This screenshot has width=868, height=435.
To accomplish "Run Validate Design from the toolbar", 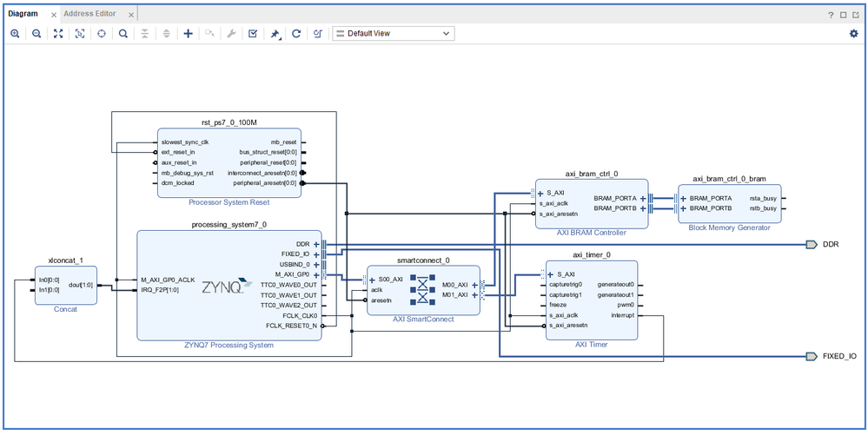I will 253,33.
